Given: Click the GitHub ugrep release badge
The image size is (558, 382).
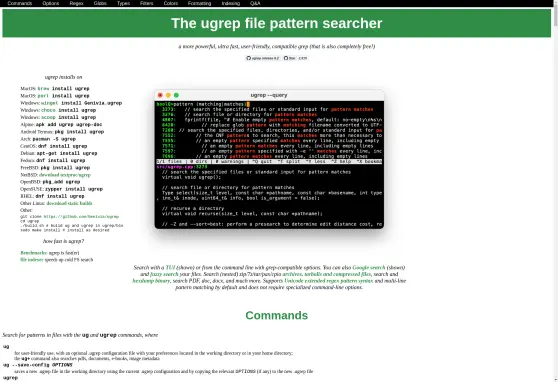Looking at the screenshot, I should click(x=263, y=58).
